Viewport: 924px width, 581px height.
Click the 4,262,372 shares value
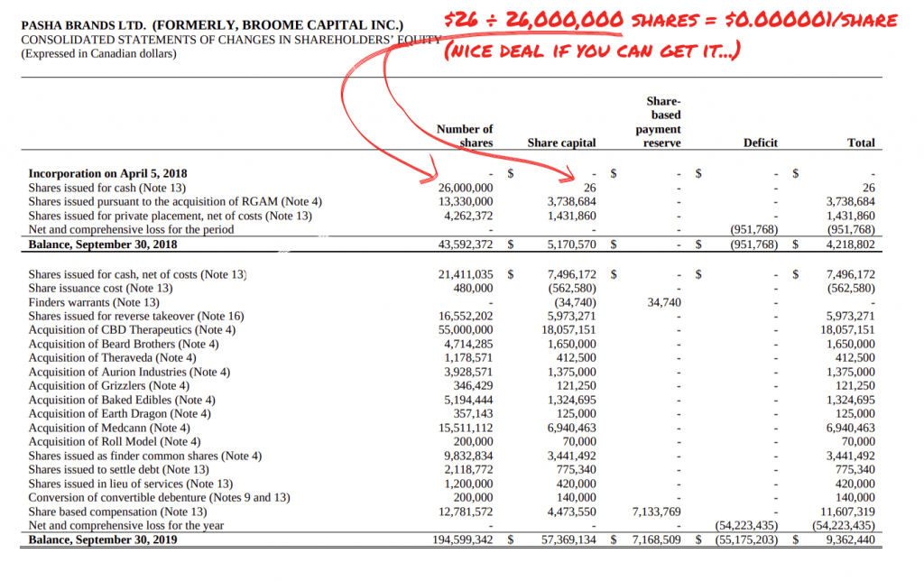click(468, 216)
